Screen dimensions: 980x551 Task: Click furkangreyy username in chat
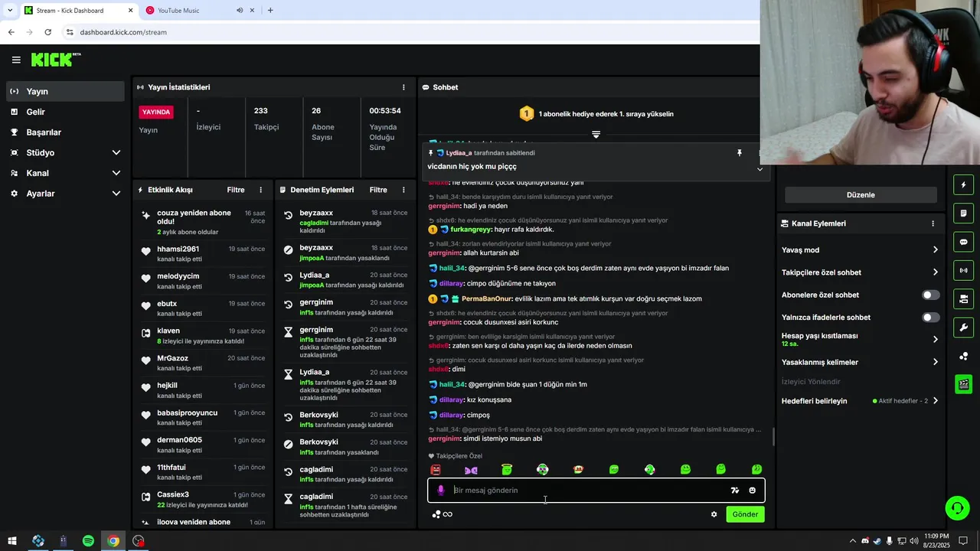[470, 230]
